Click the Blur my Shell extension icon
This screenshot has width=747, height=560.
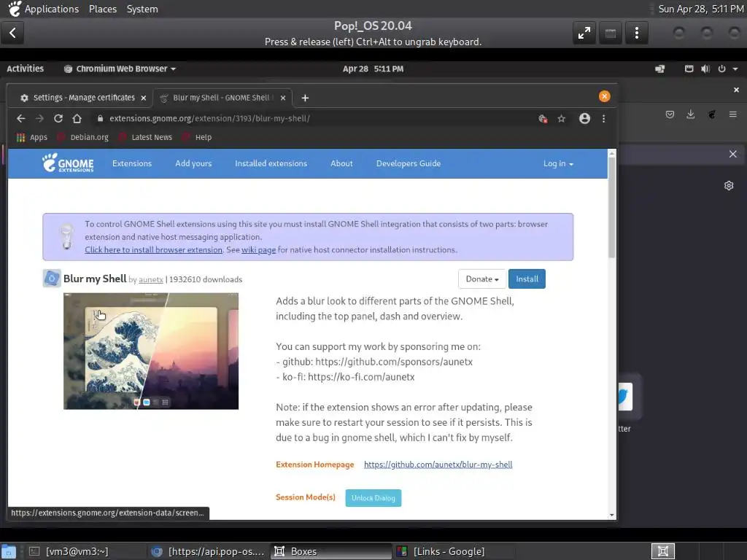(x=52, y=279)
